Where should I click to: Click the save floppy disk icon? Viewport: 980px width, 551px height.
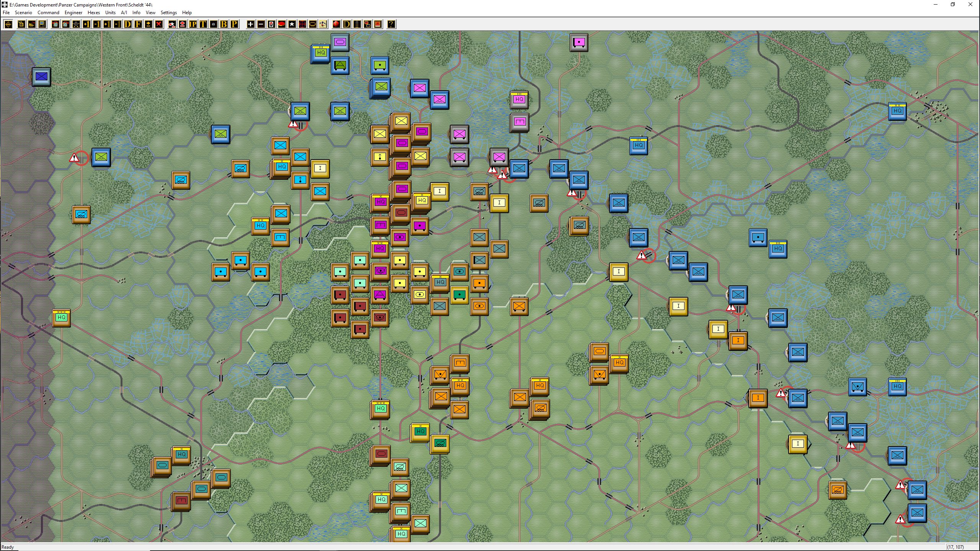tap(42, 24)
